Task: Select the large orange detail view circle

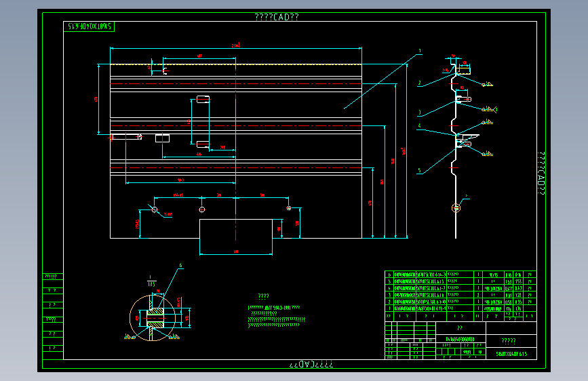Action: pyautogui.click(x=152, y=318)
